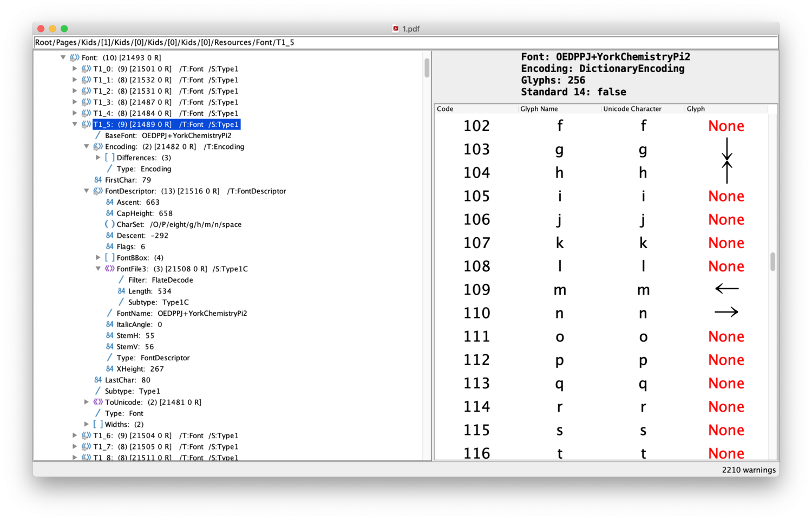Image resolution: width=812 pixels, height=520 pixels.
Task: Click the integer icon beside Descent
Action: 110,235
